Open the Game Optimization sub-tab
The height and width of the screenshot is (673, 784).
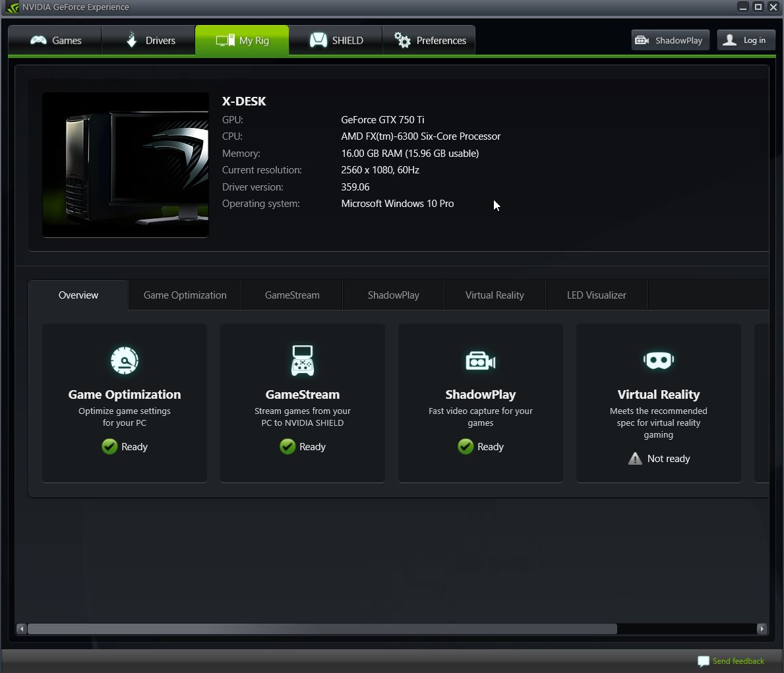tap(185, 295)
